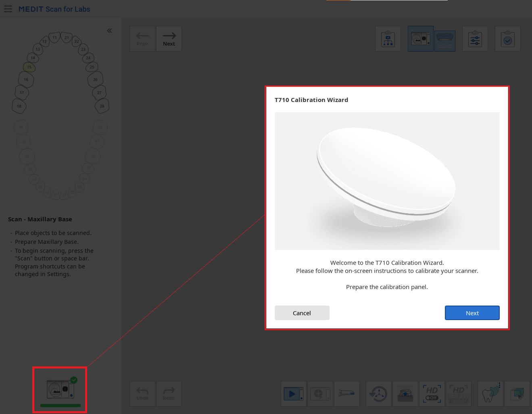532x414 pixels.
Task: Click the calibration panel illustration
Action: click(x=387, y=181)
